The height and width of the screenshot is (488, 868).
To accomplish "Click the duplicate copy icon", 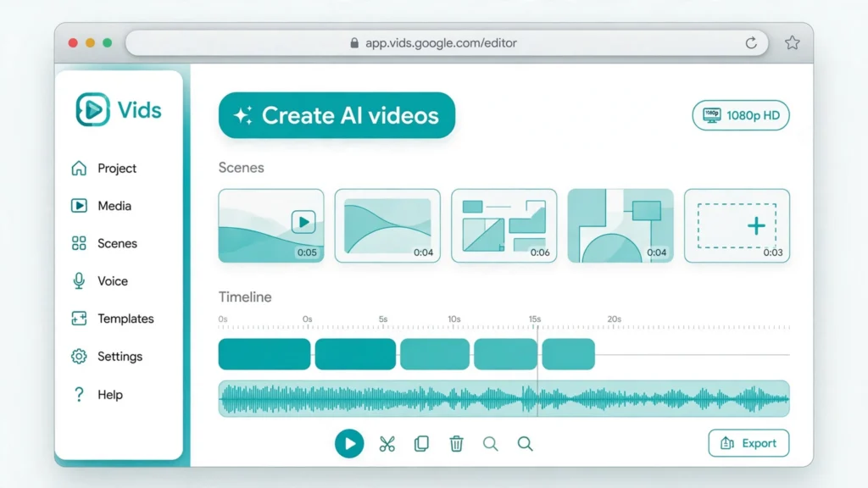I will point(421,444).
